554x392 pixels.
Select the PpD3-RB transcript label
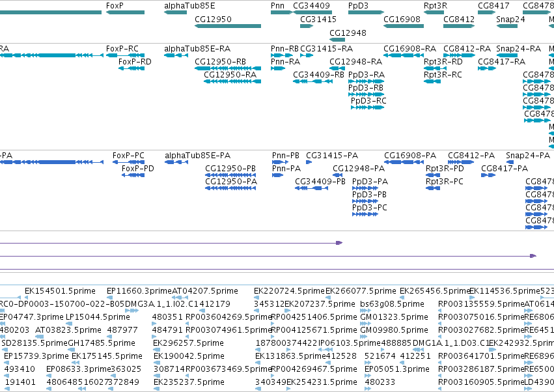366,88
